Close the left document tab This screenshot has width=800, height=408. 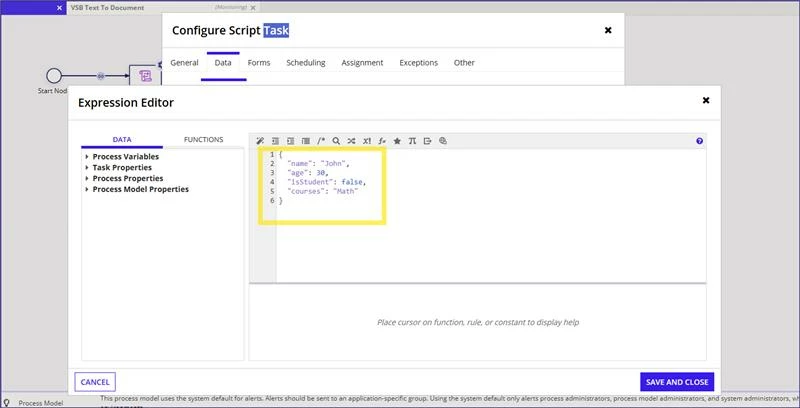pos(60,8)
